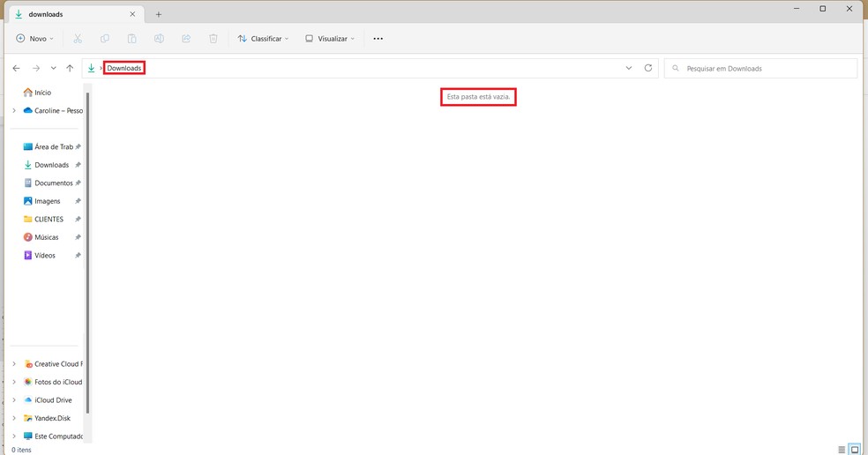
Task: Unpin icon next to Downloads sidebar item
Action: [x=78, y=165]
